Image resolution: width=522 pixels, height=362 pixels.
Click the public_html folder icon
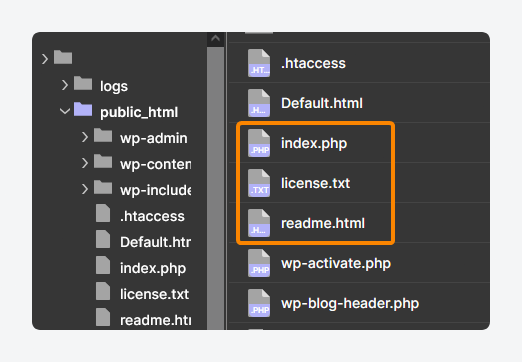click(83, 109)
